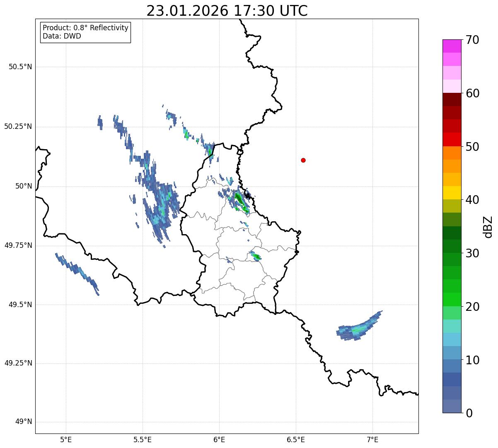This screenshot has width=498, height=448.
Task: Click the 50°N latitude label
Action: point(24,186)
